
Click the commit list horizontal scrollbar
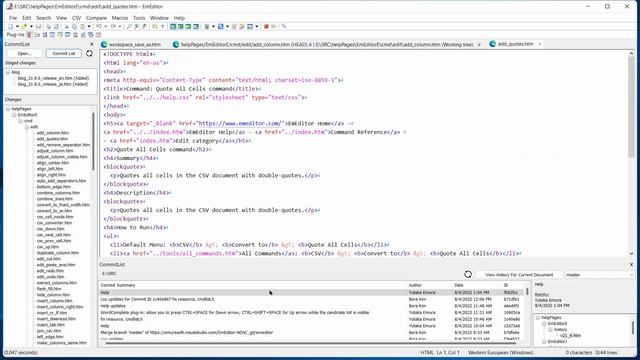[311, 343]
